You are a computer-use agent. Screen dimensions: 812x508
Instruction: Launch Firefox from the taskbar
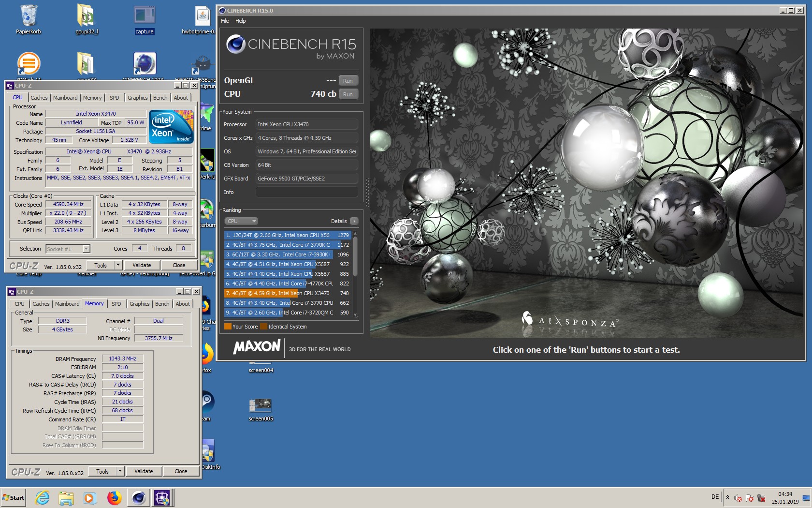pos(115,497)
